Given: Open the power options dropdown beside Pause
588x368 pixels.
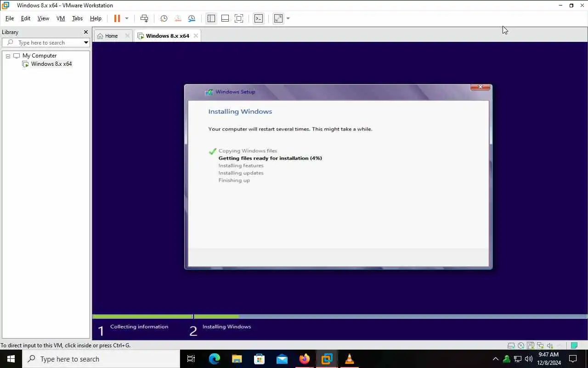Looking at the screenshot, I should click(x=127, y=18).
